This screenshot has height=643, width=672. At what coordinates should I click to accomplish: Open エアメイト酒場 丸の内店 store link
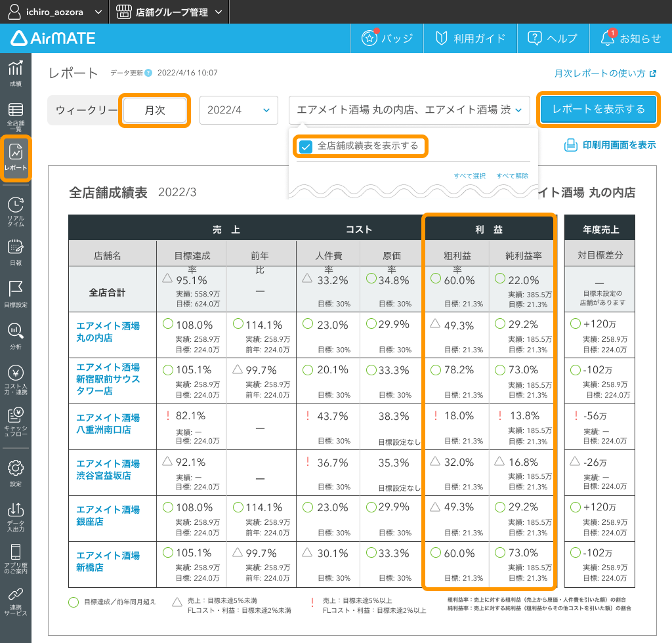pos(108,331)
